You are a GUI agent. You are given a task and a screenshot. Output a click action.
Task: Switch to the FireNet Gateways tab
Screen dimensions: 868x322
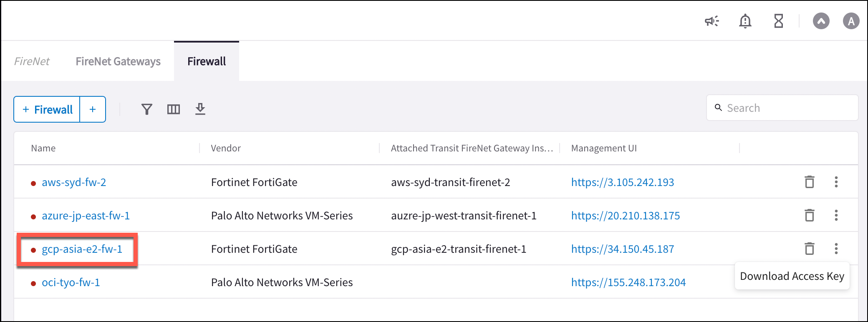pos(118,61)
